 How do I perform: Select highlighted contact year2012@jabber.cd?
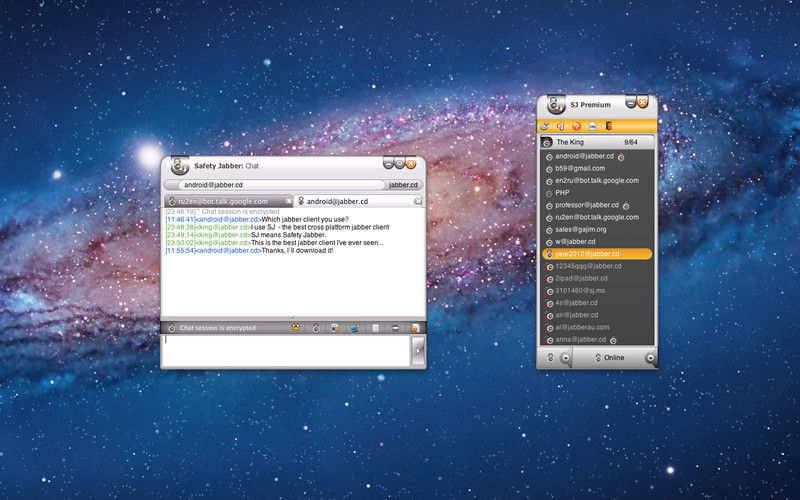(x=597, y=254)
